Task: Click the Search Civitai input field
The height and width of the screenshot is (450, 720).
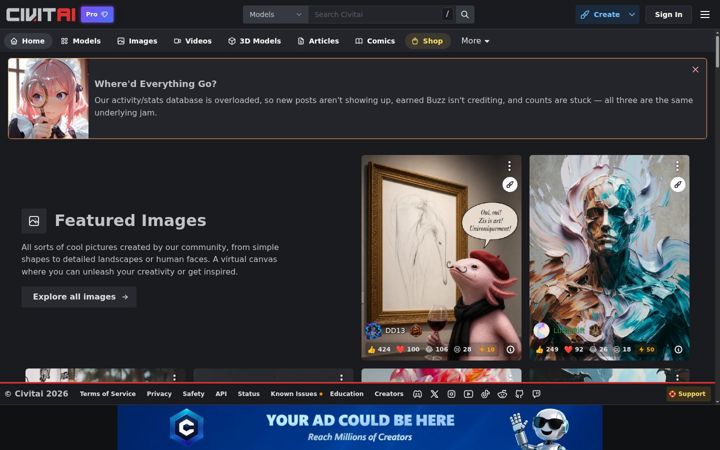Action: pos(375,15)
